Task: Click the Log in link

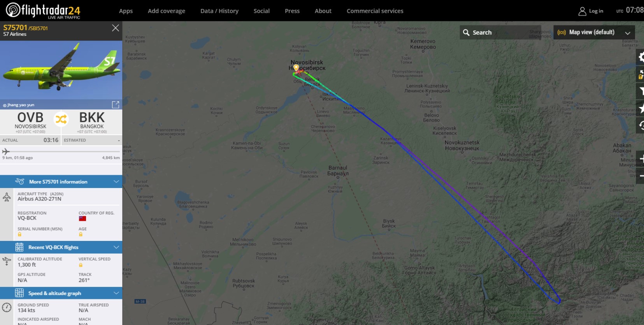Action: 596,11
